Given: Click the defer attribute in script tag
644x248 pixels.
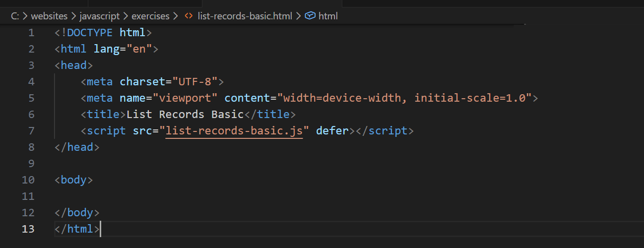Looking at the screenshot, I should [x=332, y=131].
